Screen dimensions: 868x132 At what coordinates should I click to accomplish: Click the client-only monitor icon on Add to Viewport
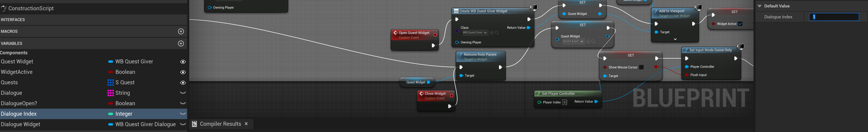coord(699,7)
